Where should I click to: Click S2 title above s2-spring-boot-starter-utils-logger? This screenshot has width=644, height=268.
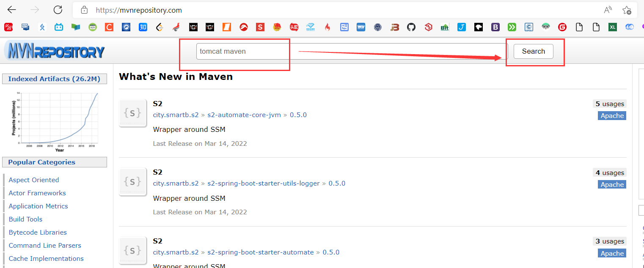pyautogui.click(x=157, y=172)
